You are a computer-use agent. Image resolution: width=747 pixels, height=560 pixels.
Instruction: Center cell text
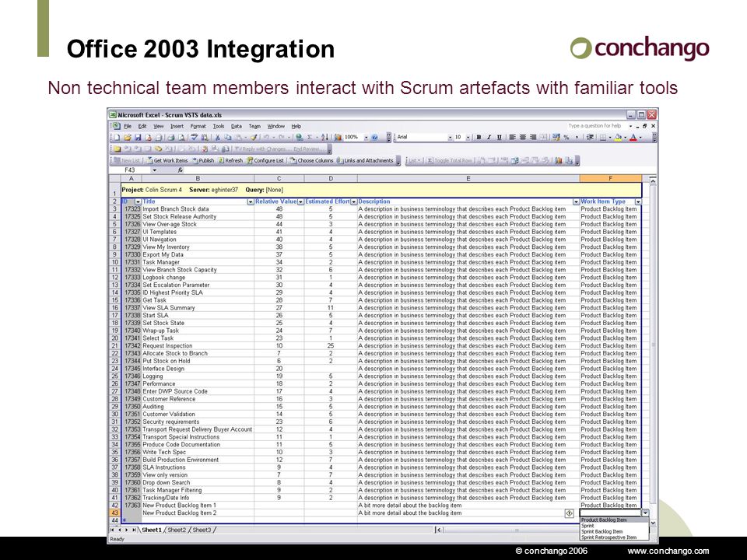pyautogui.click(x=523, y=137)
